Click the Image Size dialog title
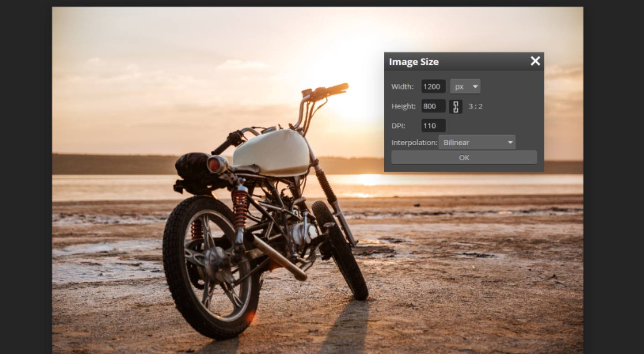This screenshot has width=644, height=354. click(414, 61)
